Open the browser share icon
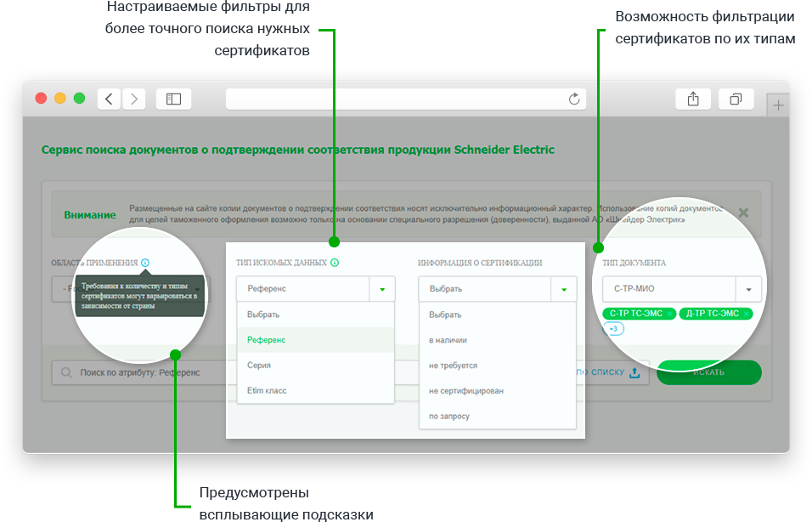 coord(693,99)
